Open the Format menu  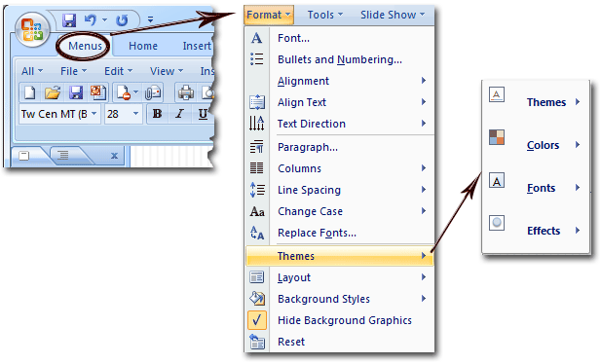(268, 15)
